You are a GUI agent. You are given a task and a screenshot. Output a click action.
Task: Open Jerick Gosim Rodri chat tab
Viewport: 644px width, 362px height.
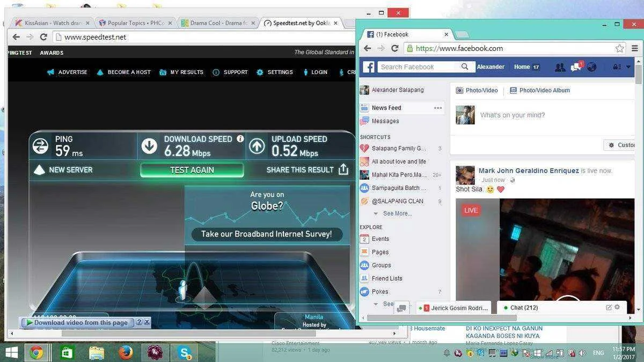[454, 308]
